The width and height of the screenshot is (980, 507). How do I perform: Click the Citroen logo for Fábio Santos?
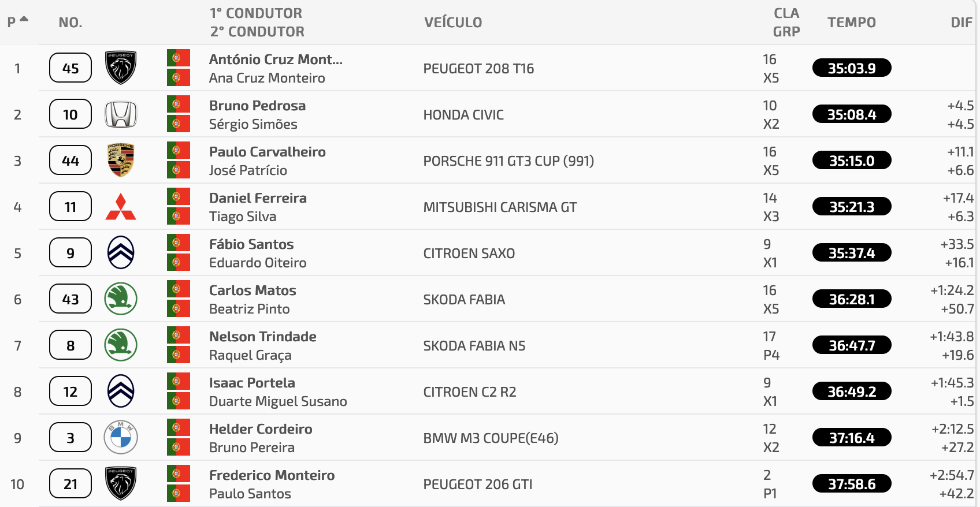[121, 252]
